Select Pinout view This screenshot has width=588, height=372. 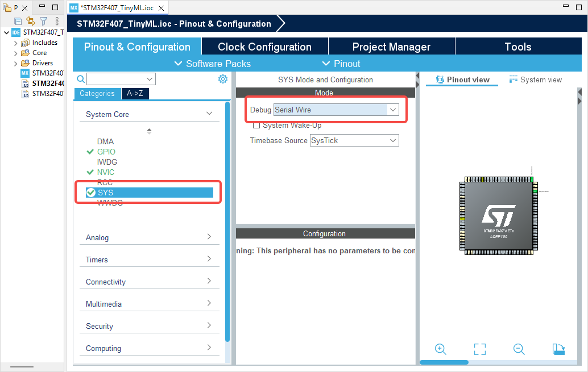pyautogui.click(x=462, y=80)
